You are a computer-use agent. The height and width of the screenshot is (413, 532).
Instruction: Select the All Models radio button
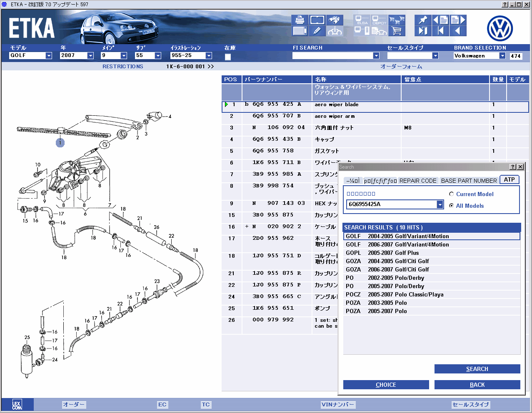pos(452,206)
